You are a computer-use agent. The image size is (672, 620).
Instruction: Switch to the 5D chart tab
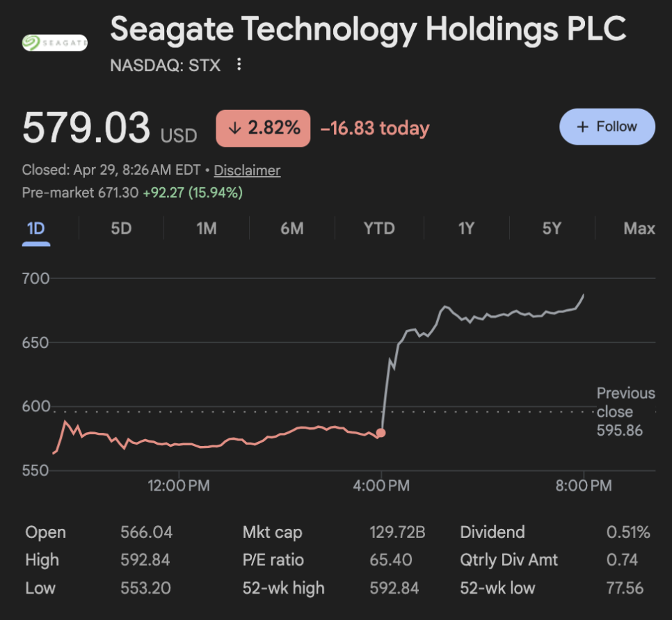[x=121, y=228]
